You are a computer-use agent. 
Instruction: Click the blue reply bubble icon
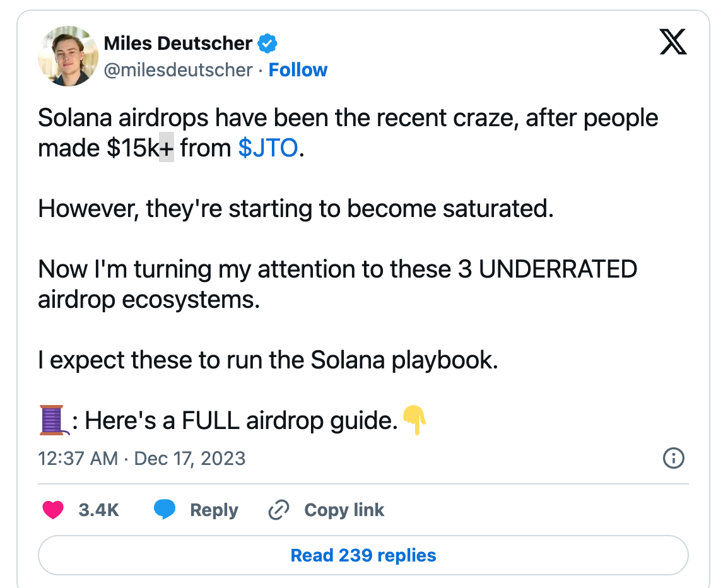pyautogui.click(x=164, y=510)
